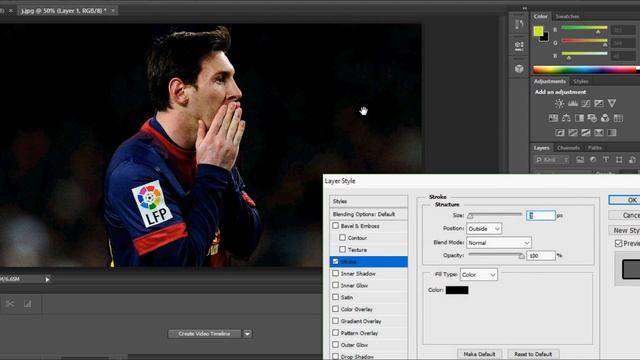Image resolution: width=640 pixels, height=360 pixels.
Task: Click the transition icon in timeline panel
Action: (28, 304)
